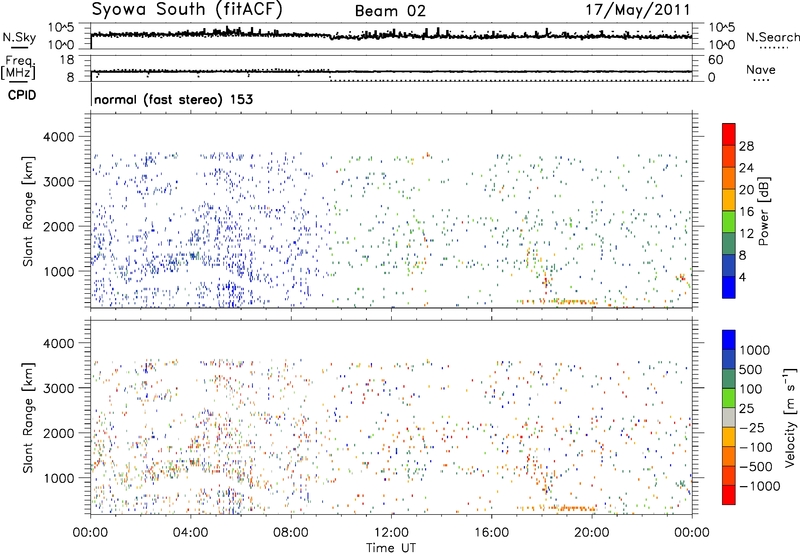
Task: Click the 'Freq. [MHz]' axis label
Action: point(18,67)
